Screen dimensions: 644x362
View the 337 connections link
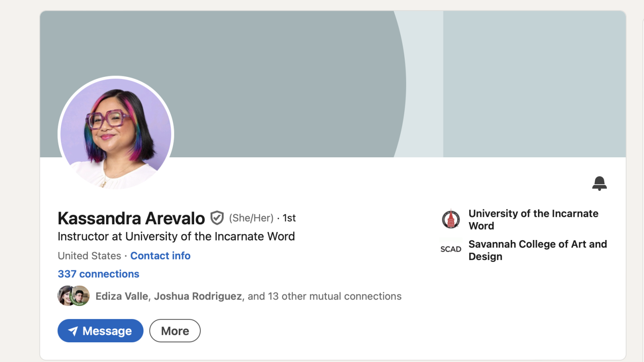click(98, 274)
